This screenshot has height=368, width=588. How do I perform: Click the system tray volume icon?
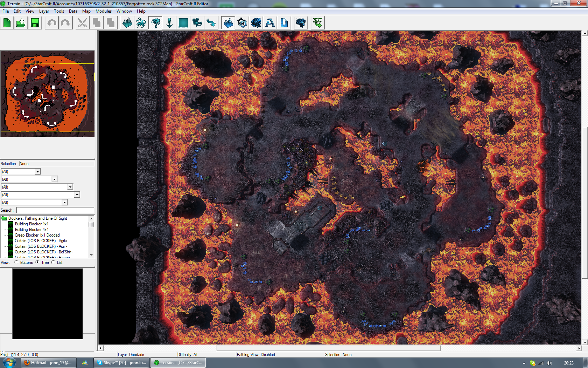coord(549,363)
